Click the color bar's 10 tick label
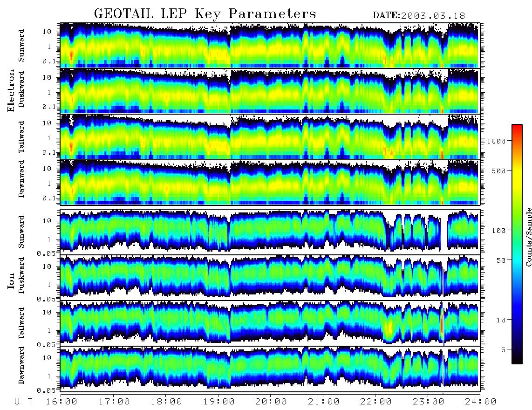The width and height of the screenshot is (532, 410). pyautogui.click(x=501, y=320)
